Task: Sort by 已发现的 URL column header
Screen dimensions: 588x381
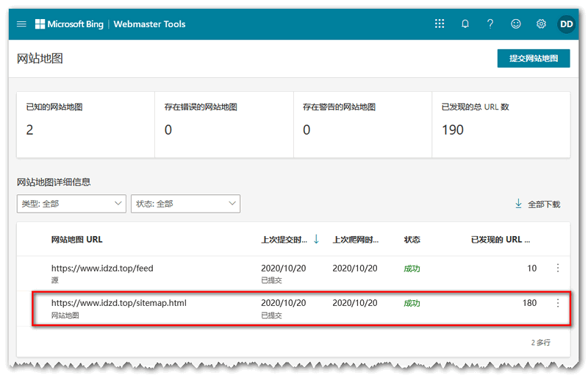Action: (x=501, y=240)
